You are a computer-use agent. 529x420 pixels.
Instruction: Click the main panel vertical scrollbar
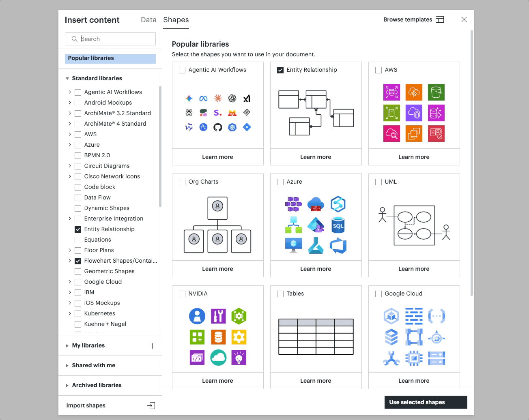(471, 163)
